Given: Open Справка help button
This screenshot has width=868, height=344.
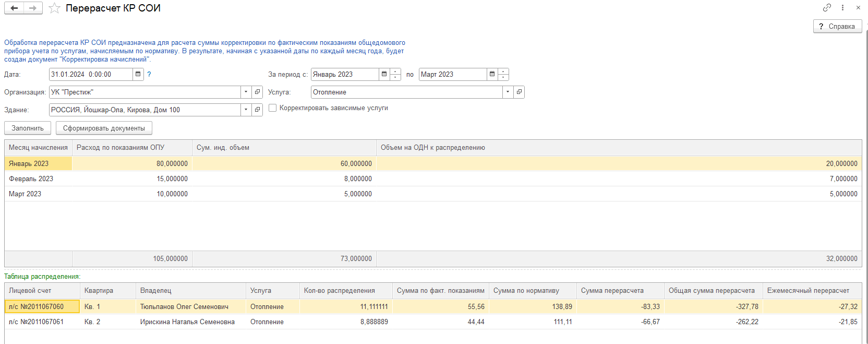Looking at the screenshot, I should 837,26.
